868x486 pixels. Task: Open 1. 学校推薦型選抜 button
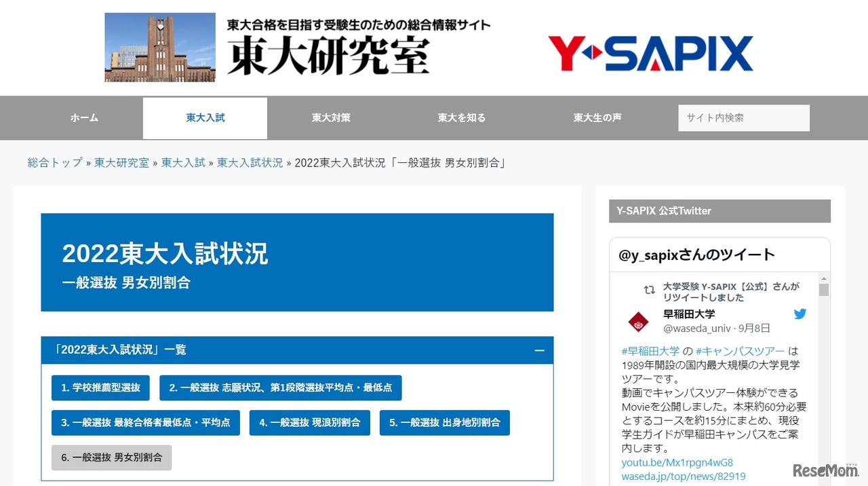[100, 388]
